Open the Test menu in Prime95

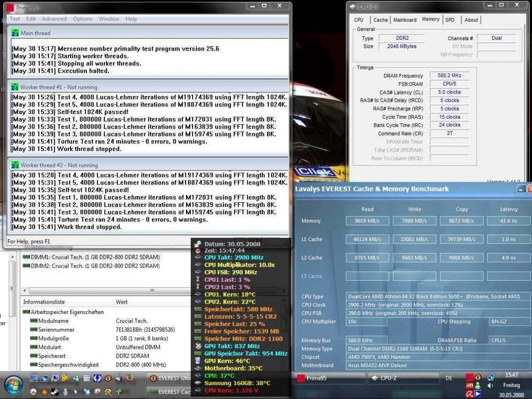click(14, 19)
